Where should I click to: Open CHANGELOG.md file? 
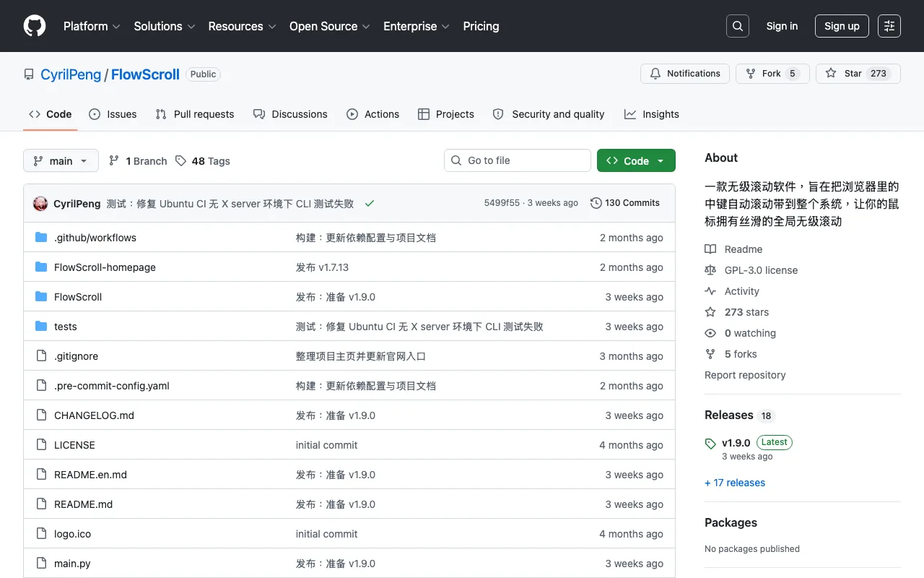(94, 415)
